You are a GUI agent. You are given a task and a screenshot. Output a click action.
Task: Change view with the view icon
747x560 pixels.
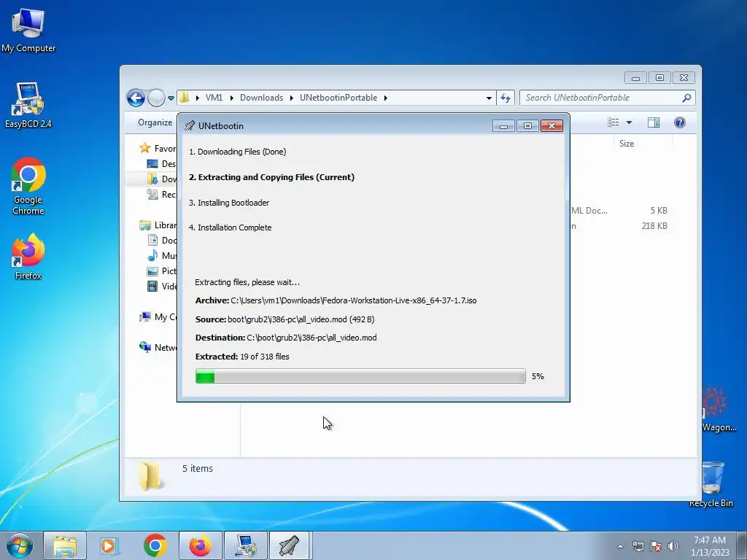pyautogui.click(x=613, y=122)
